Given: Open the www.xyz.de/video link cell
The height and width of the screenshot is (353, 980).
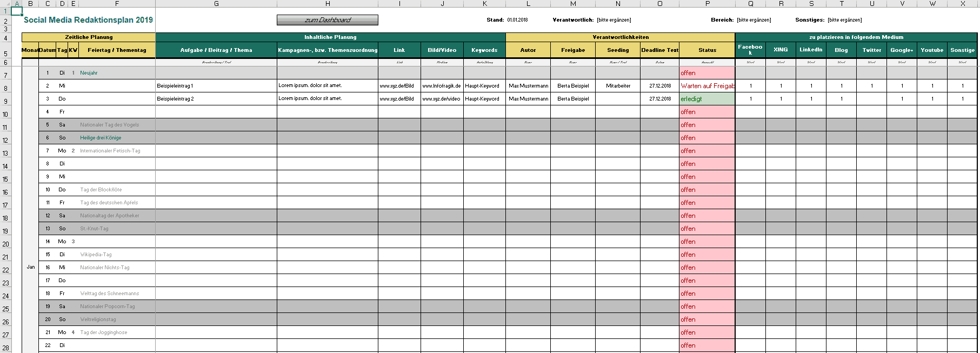Looking at the screenshot, I should click(442, 99).
